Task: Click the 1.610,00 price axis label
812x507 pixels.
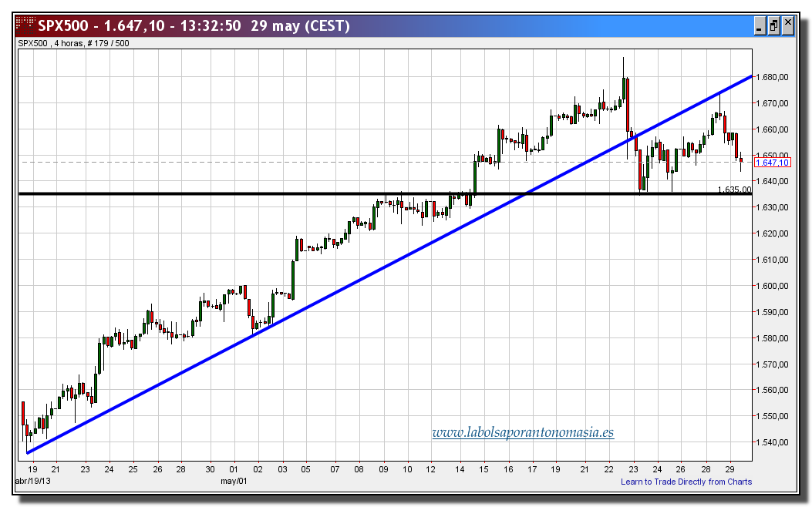Action: pos(772,260)
